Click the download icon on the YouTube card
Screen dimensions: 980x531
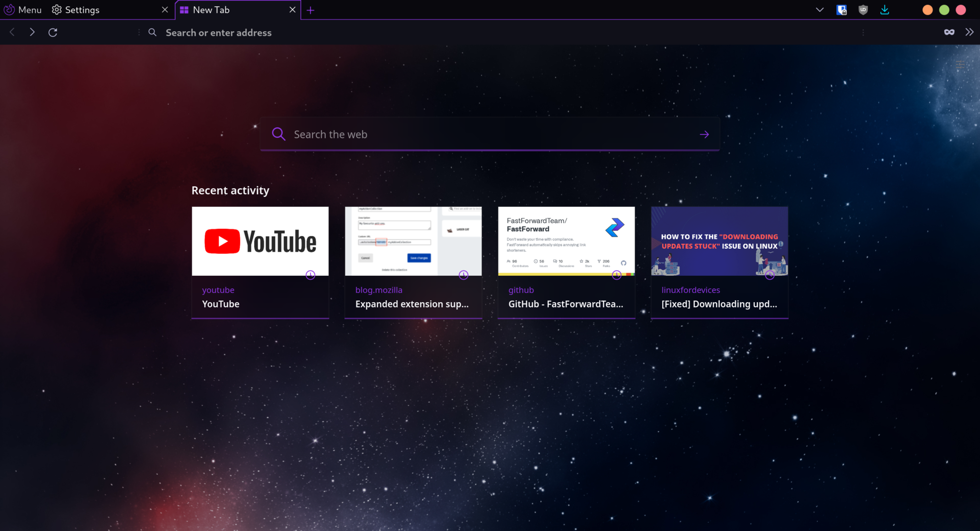click(310, 275)
